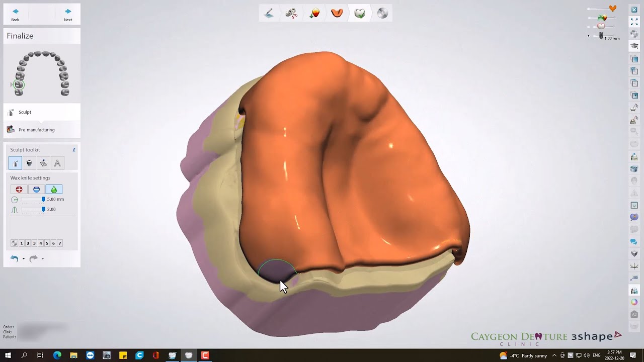
Task: Toggle the axes grid icon
Action: click(634, 266)
